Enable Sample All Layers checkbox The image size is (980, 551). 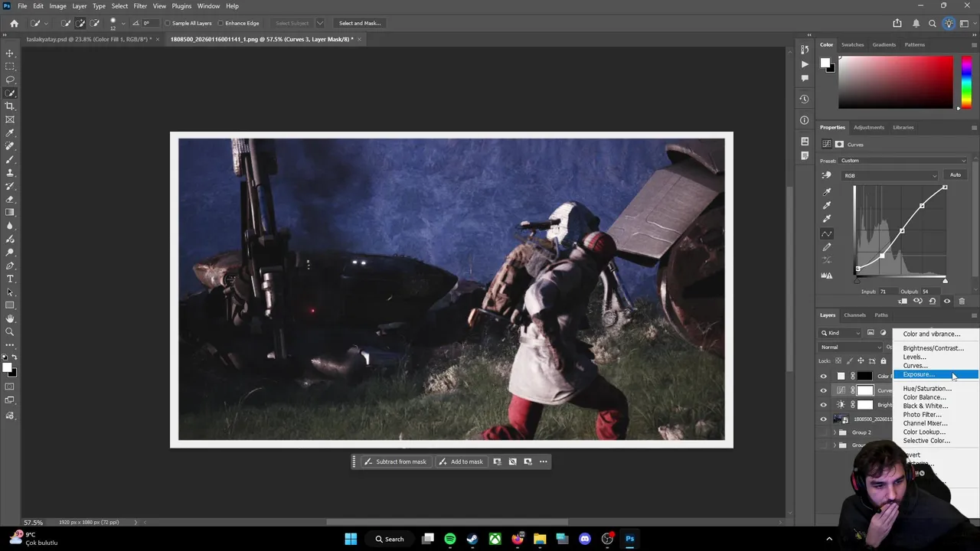[x=168, y=23]
